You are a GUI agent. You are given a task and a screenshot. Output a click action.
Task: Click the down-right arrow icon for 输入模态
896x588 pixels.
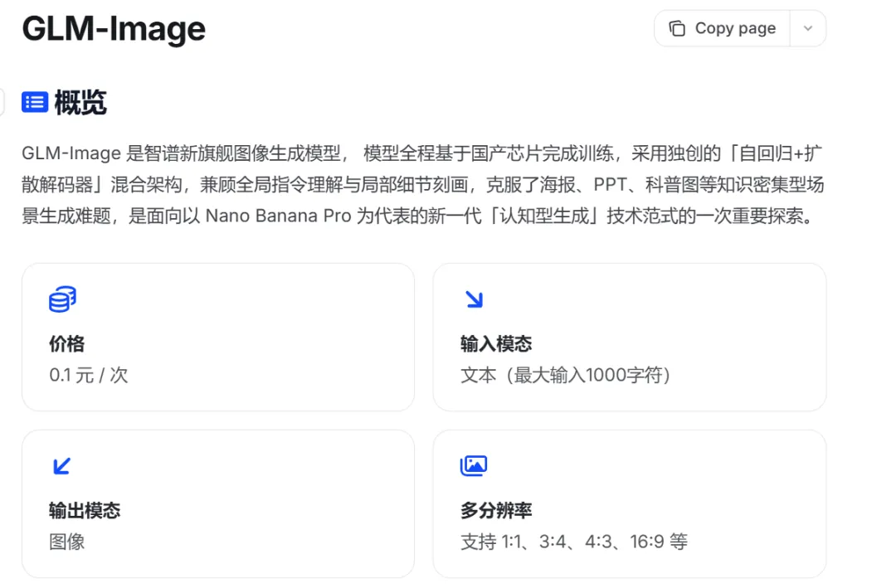tap(474, 299)
